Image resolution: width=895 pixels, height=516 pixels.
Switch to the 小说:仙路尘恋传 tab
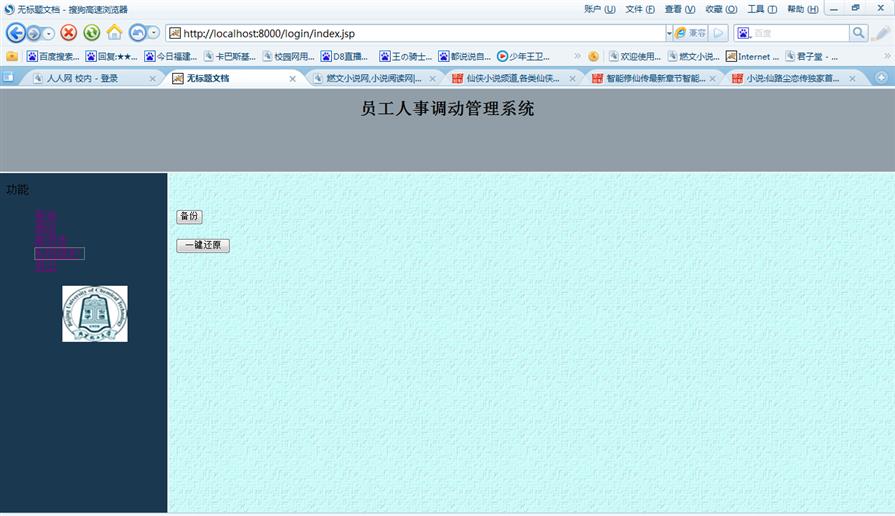pos(793,78)
